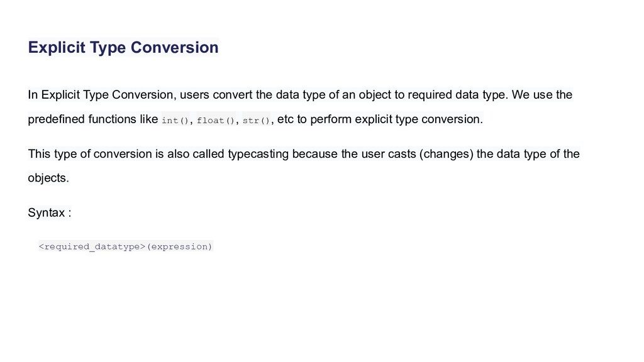Click the word 'Explicit' in the heading
This screenshot has height=362, width=644.
57,48
